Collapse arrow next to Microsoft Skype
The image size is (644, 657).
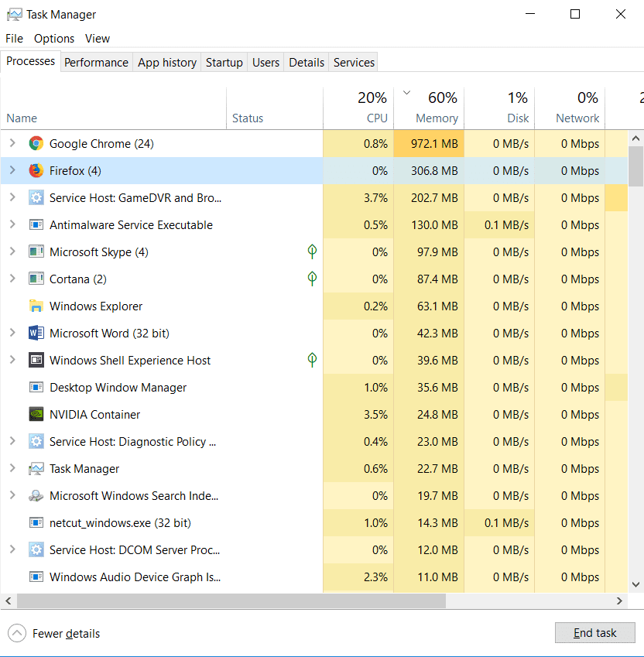coord(14,252)
